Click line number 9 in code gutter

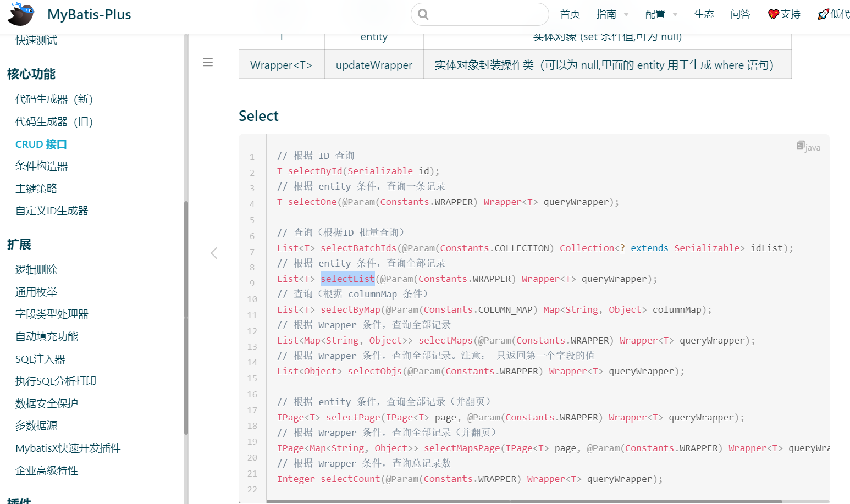pos(252,283)
